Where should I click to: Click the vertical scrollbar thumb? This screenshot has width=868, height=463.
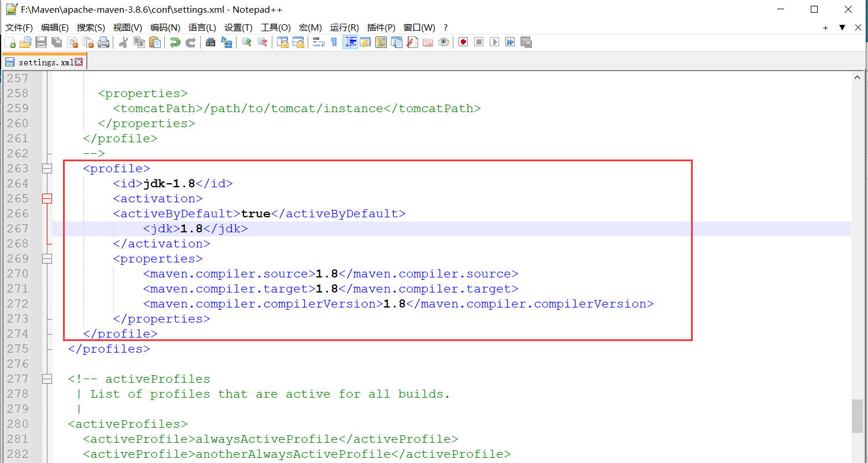857,416
